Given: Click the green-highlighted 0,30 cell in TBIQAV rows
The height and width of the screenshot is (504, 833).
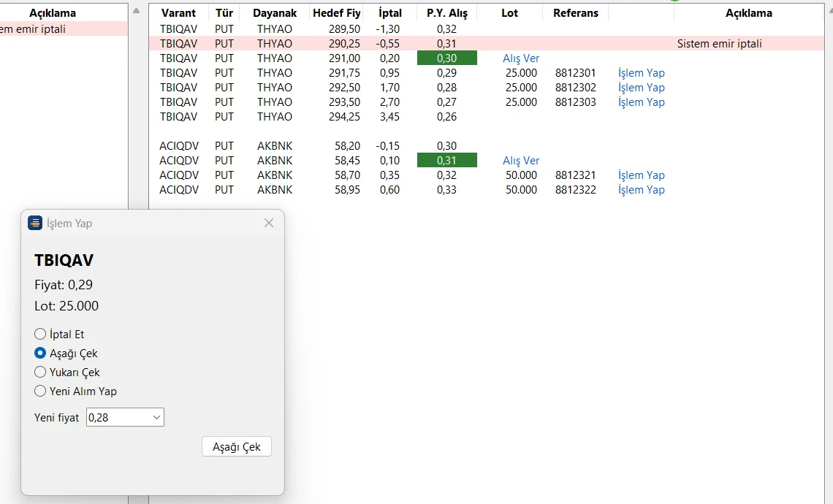Looking at the screenshot, I should click(446, 58).
